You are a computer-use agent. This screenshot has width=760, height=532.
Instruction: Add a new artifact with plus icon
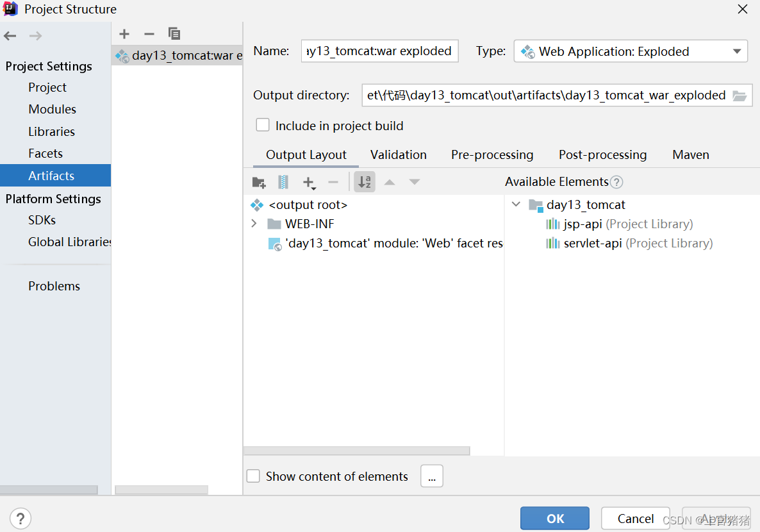(x=124, y=33)
